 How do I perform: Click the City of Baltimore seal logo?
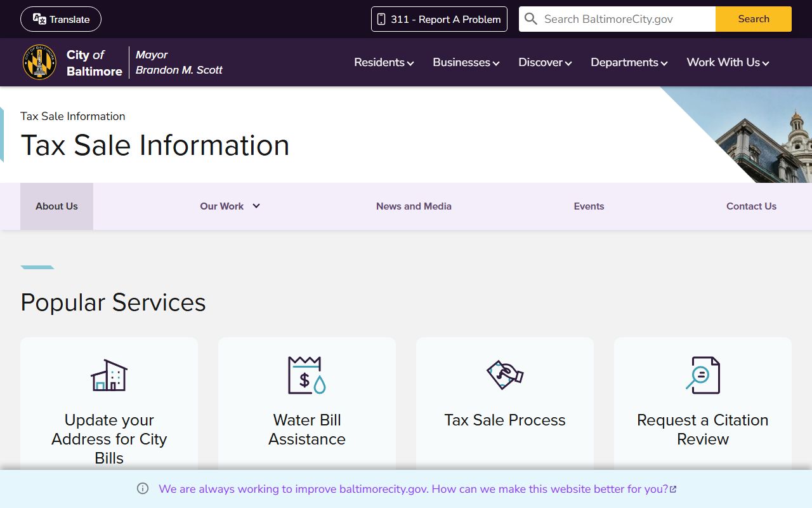tap(39, 62)
